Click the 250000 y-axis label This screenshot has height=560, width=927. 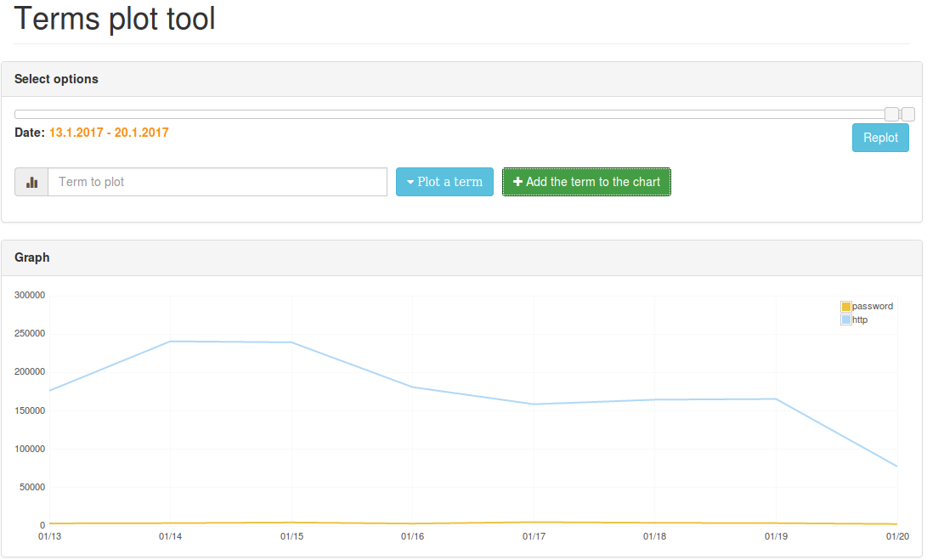(x=30, y=334)
